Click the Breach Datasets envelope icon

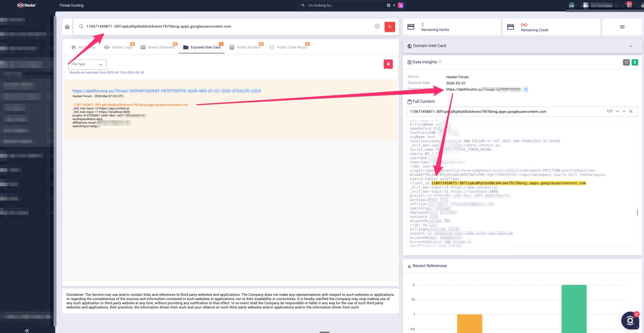point(143,47)
